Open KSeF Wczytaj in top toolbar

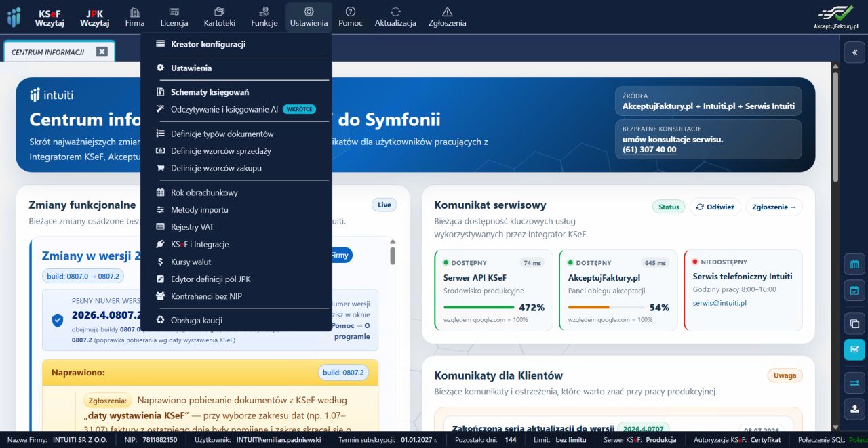pos(50,18)
